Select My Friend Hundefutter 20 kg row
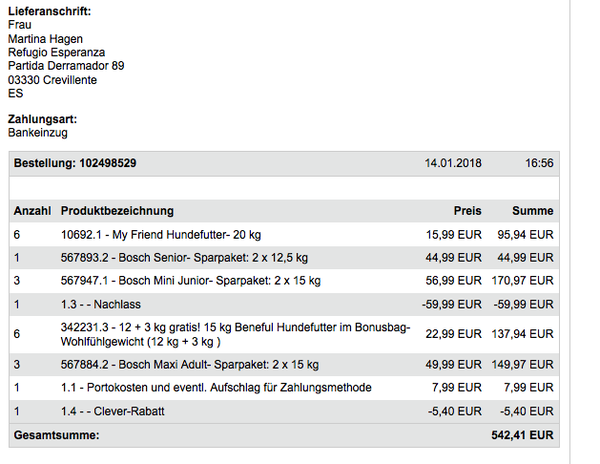The width and height of the screenshot is (600, 464). 161,234
